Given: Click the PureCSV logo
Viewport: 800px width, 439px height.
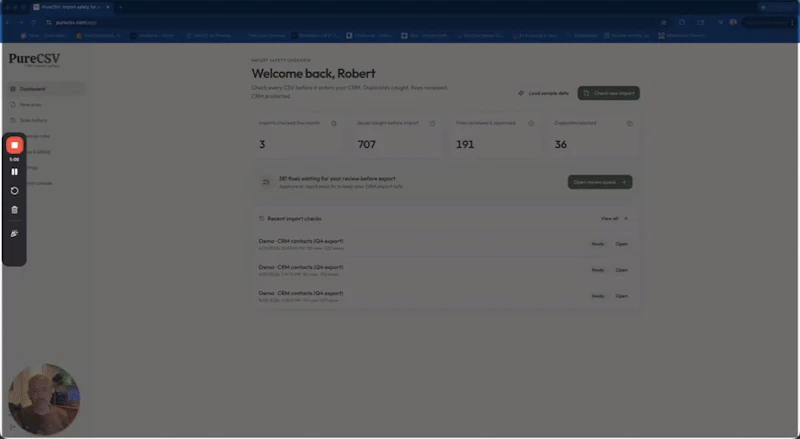Looking at the screenshot, I should click(34, 60).
